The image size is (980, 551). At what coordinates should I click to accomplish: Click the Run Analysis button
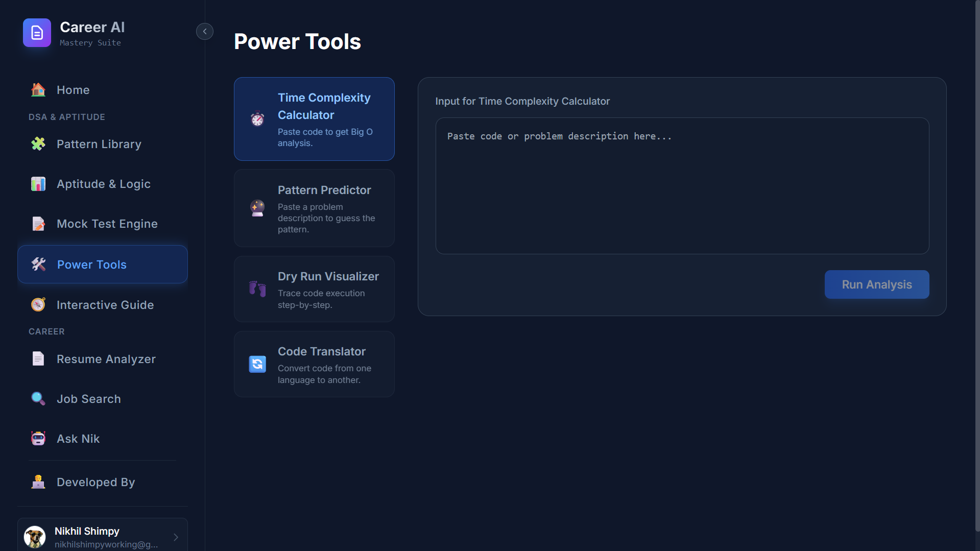(877, 284)
